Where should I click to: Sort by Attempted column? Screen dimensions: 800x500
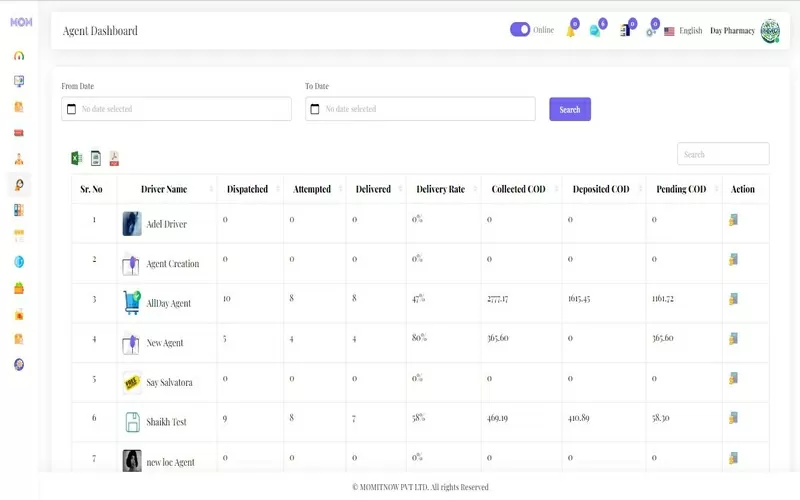(315, 189)
